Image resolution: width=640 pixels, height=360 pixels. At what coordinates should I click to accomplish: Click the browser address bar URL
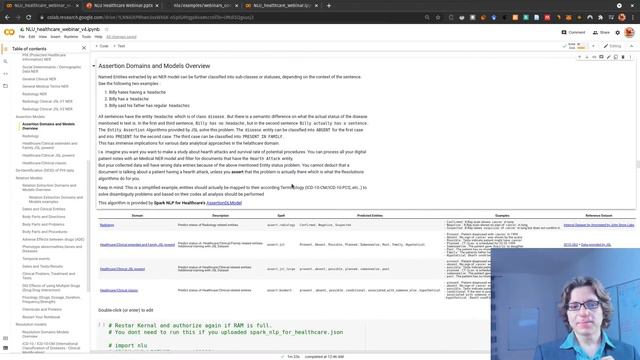(x=151, y=18)
